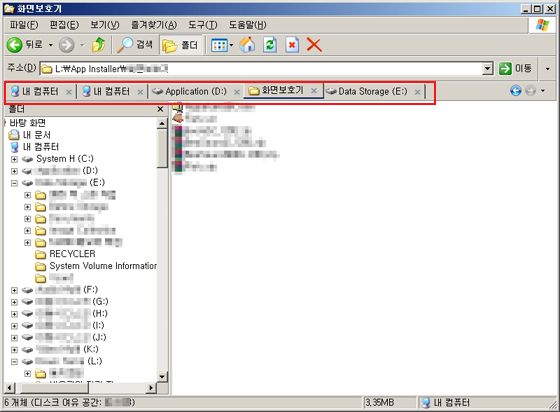Open the 도구(T) menu
Viewport: 560px width, 412px height.
pyautogui.click(x=202, y=25)
